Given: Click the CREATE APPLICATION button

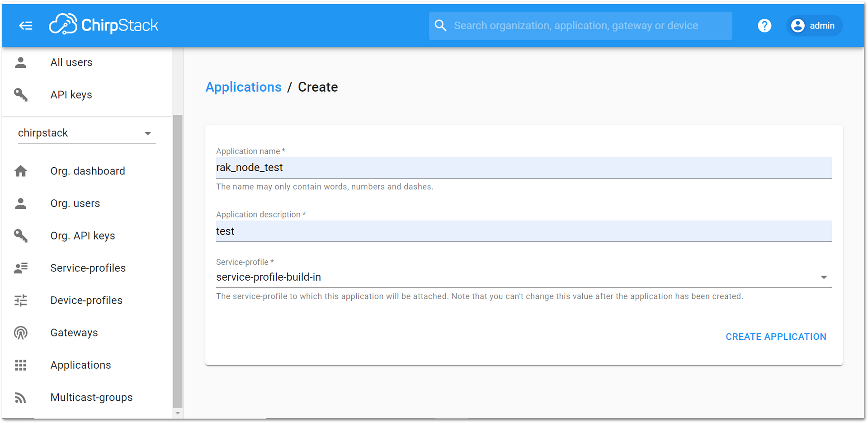Looking at the screenshot, I should coord(776,337).
